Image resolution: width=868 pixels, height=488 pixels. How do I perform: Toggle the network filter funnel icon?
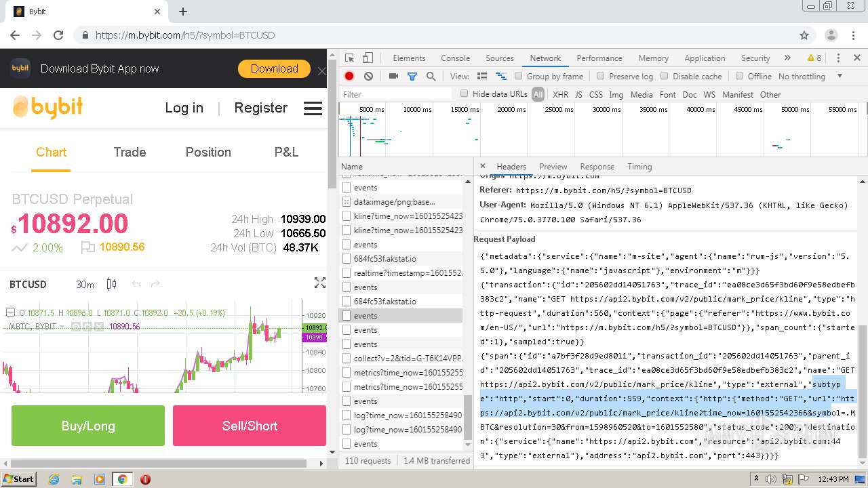coord(412,77)
